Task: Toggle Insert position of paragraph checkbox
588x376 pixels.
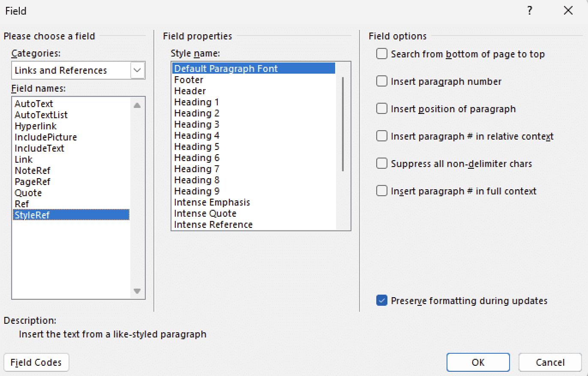Action: (x=381, y=109)
